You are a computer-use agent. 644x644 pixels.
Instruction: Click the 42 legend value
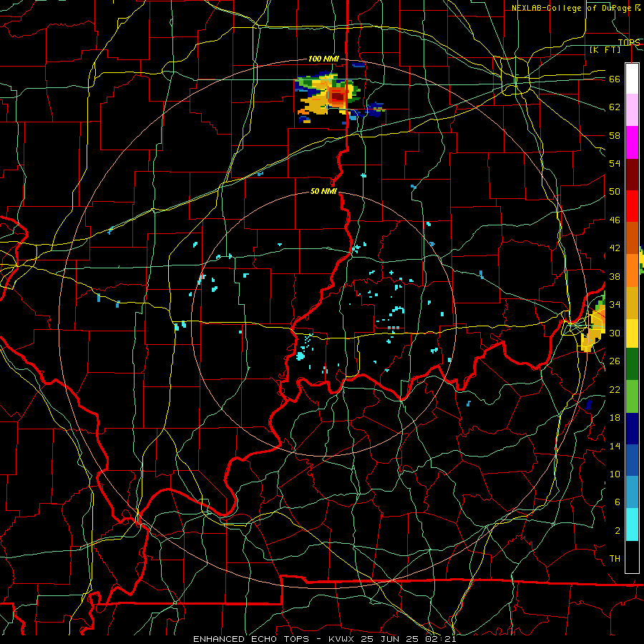(615, 248)
